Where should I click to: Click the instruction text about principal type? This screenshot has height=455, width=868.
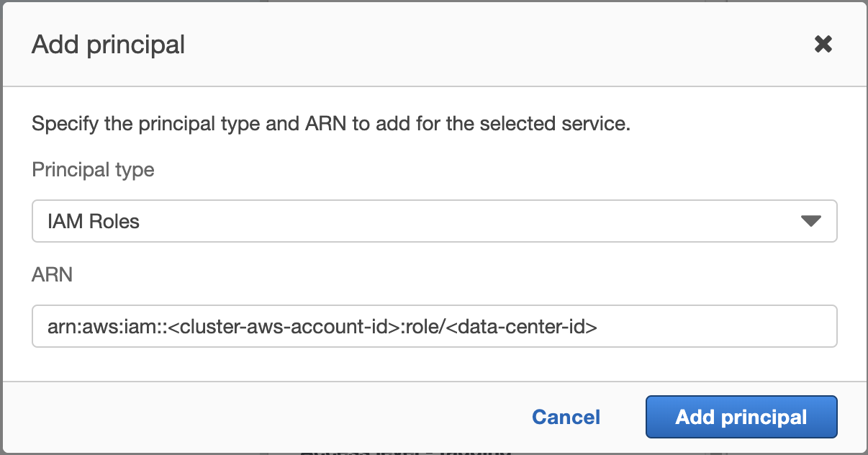(x=331, y=124)
